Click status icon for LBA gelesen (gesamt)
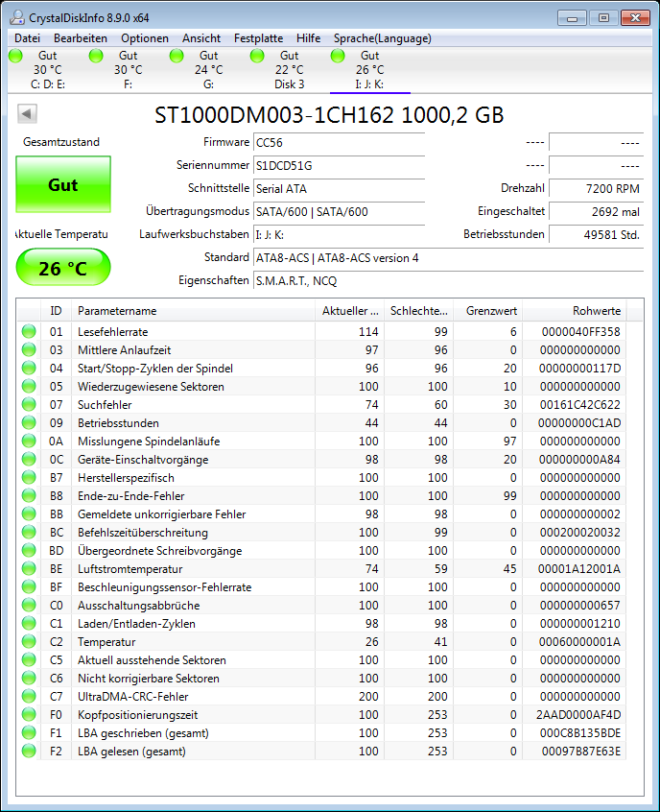 pyautogui.click(x=29, y=751)
